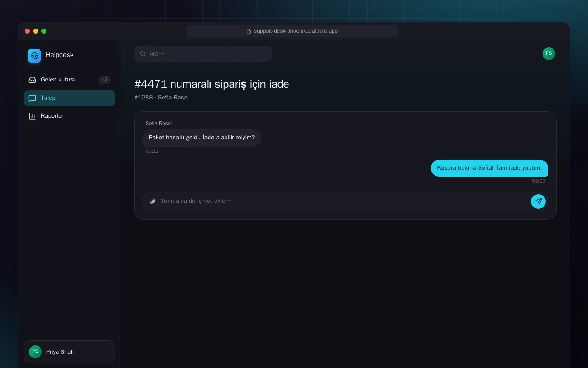Send the reply with paper plane button
Viewport: 588px width, 368px height.
click(538, 201)
